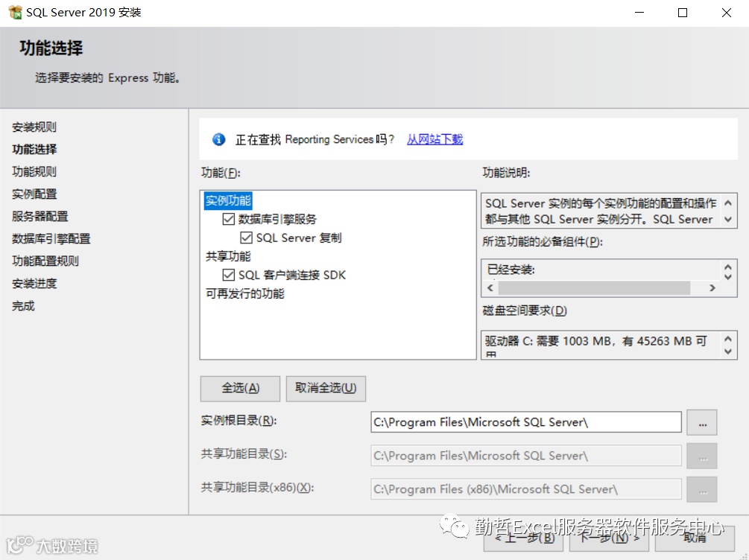
Task: Toggle the 数据库引擎服务 checkbox
Action: coord(228,219)
